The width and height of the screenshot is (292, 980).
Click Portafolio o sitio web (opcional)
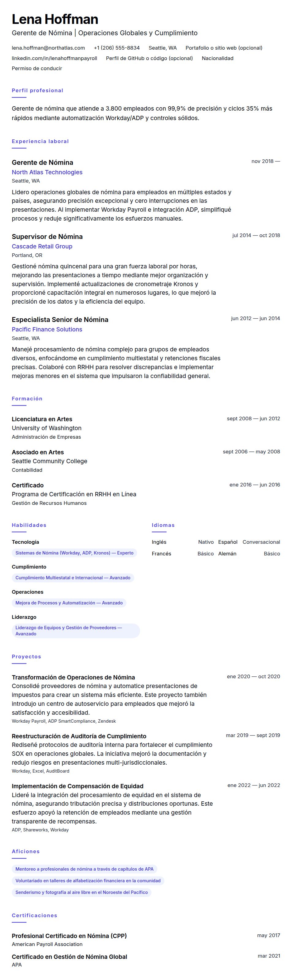(224, 48)
